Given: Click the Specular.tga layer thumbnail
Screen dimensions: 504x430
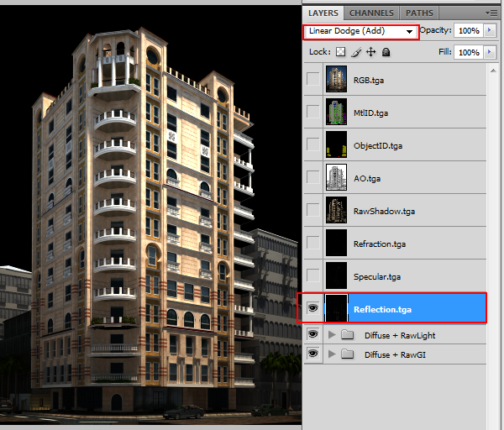Looking at the screenshot, I should tap(336, 275).
